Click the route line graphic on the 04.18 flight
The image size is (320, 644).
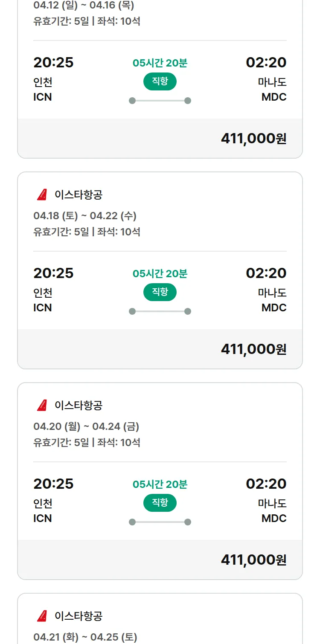(160, 311)
